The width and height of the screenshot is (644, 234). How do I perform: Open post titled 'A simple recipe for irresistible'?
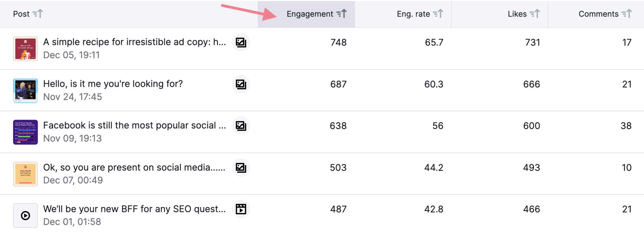click(135, 42)
